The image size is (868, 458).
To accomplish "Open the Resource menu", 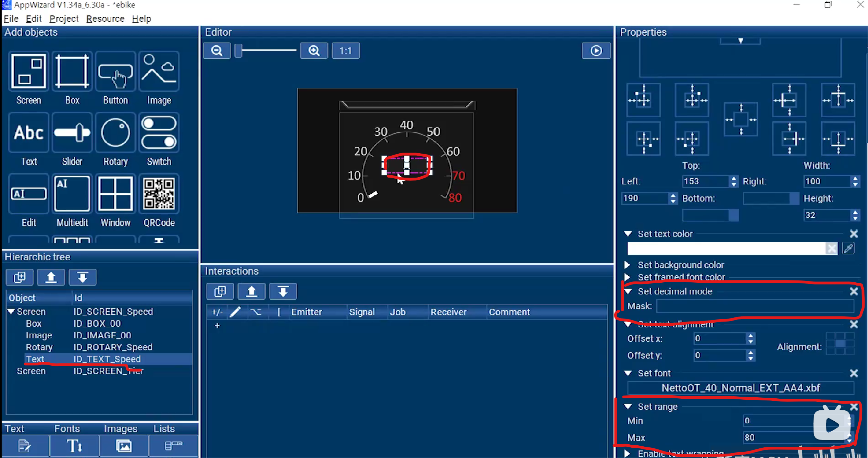I will 105,19.
